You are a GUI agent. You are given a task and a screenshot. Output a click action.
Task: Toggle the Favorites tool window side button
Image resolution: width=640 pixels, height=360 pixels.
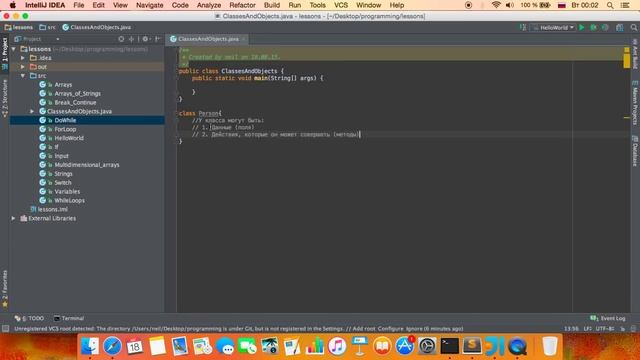5,288
